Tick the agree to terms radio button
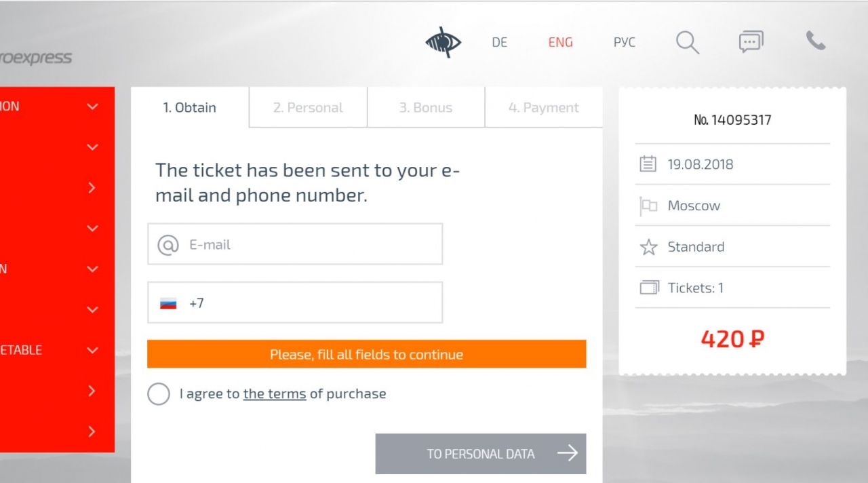 coord(159,394)
